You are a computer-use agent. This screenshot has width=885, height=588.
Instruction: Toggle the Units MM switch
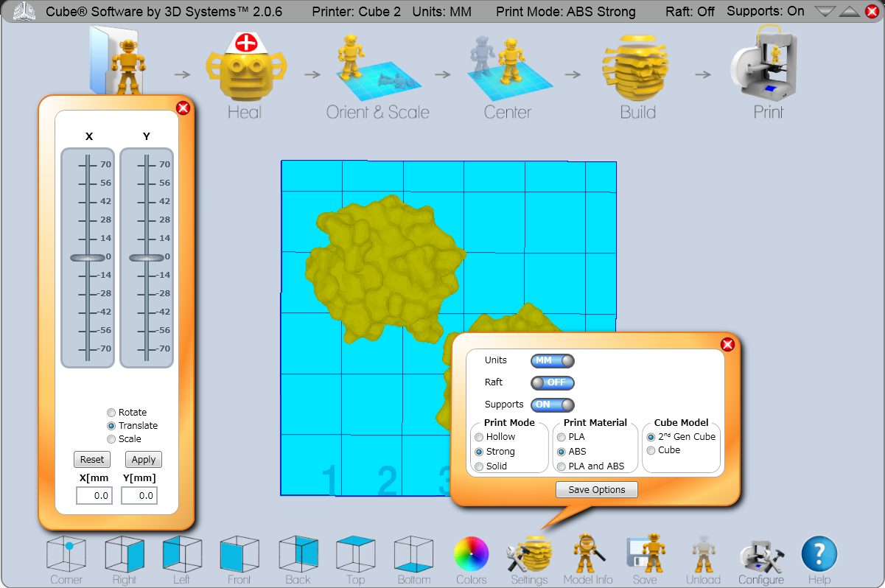(552, 360)
